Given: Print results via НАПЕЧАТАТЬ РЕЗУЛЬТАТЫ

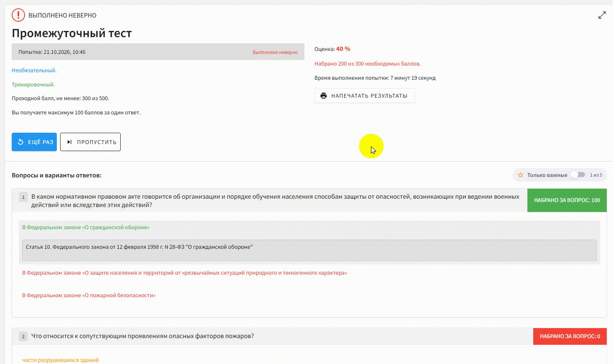Looking at the screenshot, I should point(365,96).
